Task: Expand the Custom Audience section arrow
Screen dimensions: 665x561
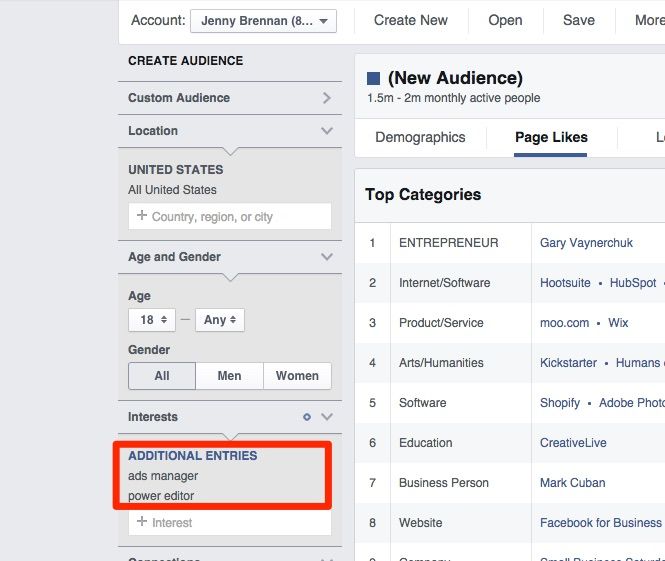Action: [326, 98]
